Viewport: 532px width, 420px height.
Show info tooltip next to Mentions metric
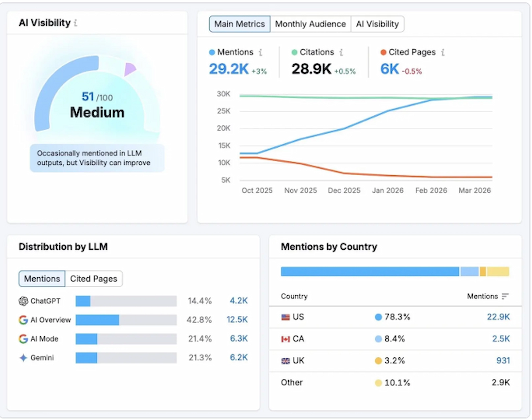tap(260, 52)
